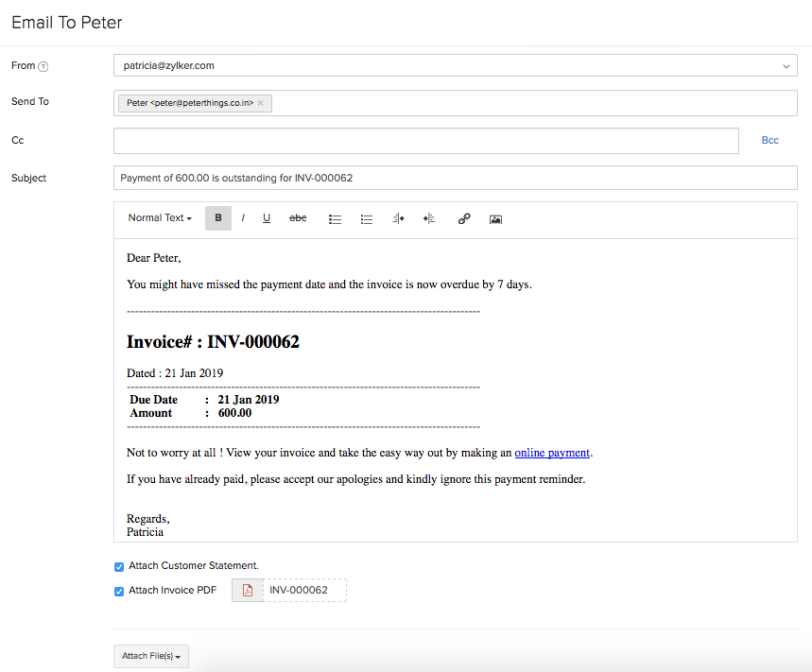Open the Normal Text style dropdown
812x672 pixels.
coord(159,217)
